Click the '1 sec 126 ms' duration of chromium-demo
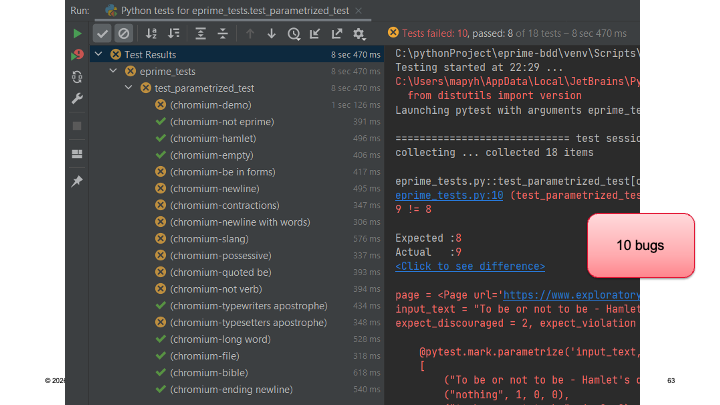This screenshot has width=720, height=405. coord(356,105)
